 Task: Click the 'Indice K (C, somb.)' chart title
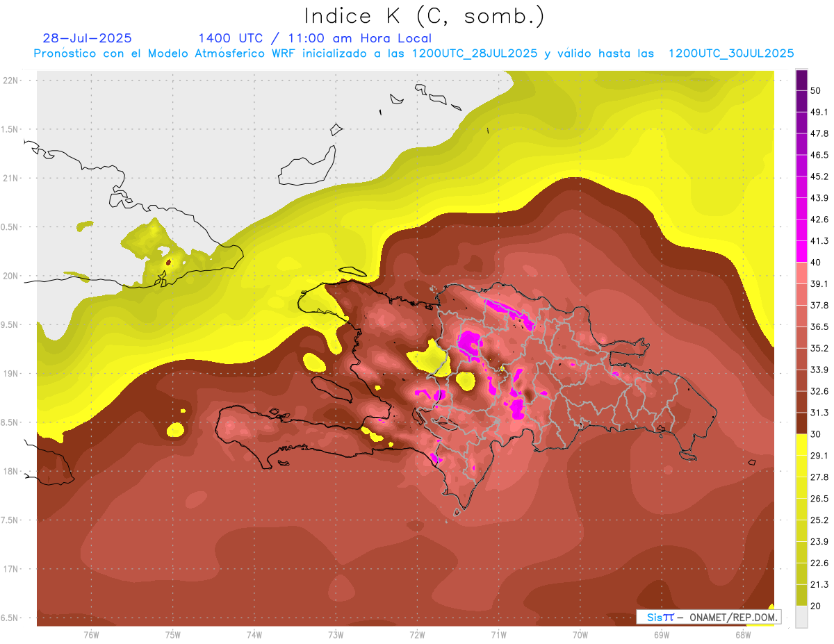click(425, 16)
